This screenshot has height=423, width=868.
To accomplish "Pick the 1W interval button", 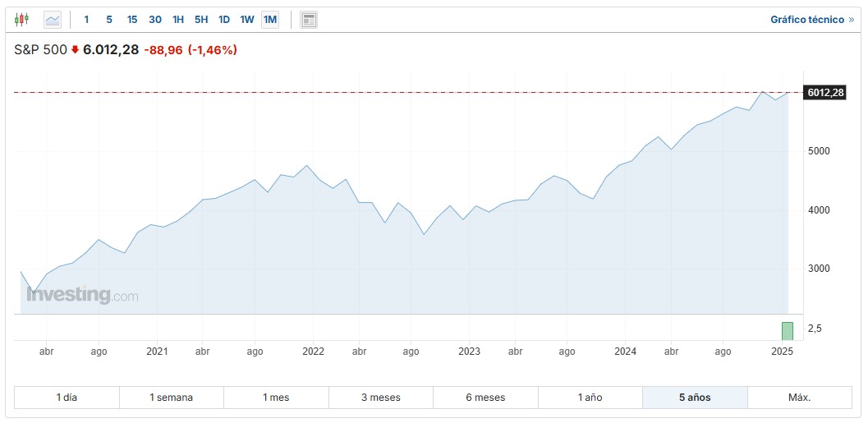I will [247, 20].
